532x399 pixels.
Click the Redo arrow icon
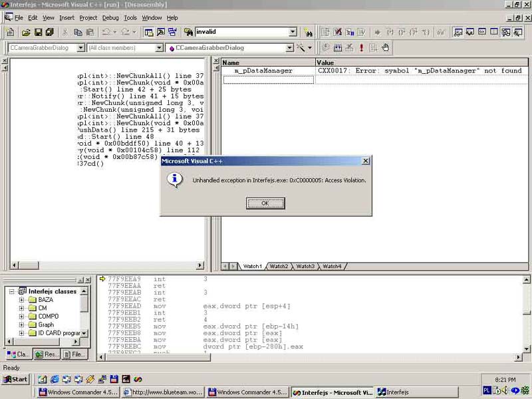pyautogui.click(x=125, y=32)
